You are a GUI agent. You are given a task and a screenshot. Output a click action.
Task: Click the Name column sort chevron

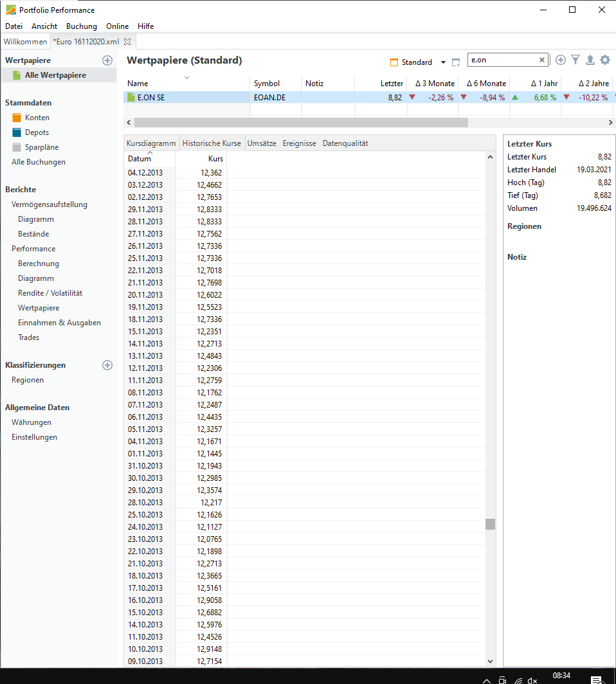(186, 78)
